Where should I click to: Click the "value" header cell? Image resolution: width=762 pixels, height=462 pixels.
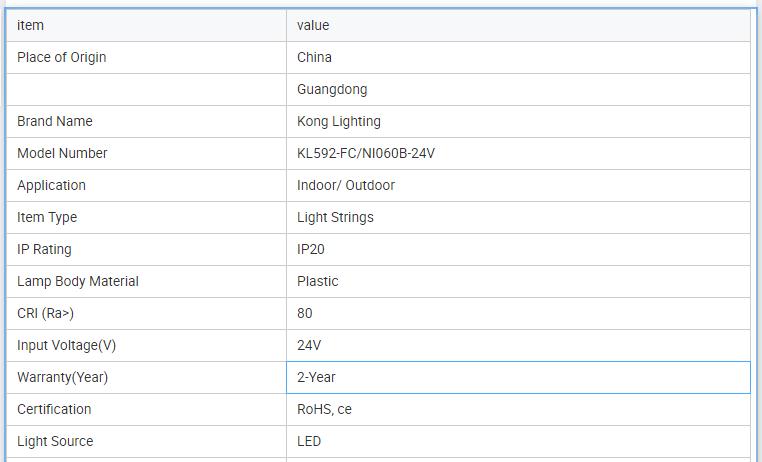pyautogui.click(x=313, y=25)
